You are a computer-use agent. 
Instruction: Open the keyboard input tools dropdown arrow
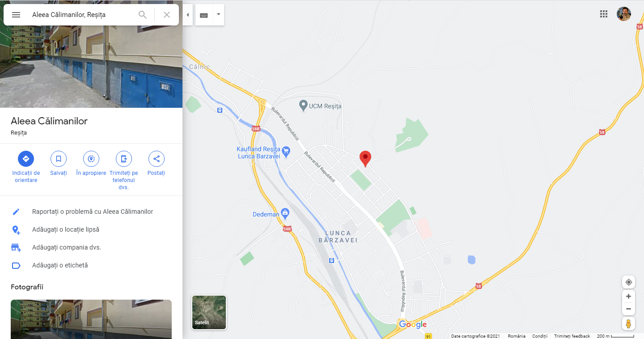point(218,14)
